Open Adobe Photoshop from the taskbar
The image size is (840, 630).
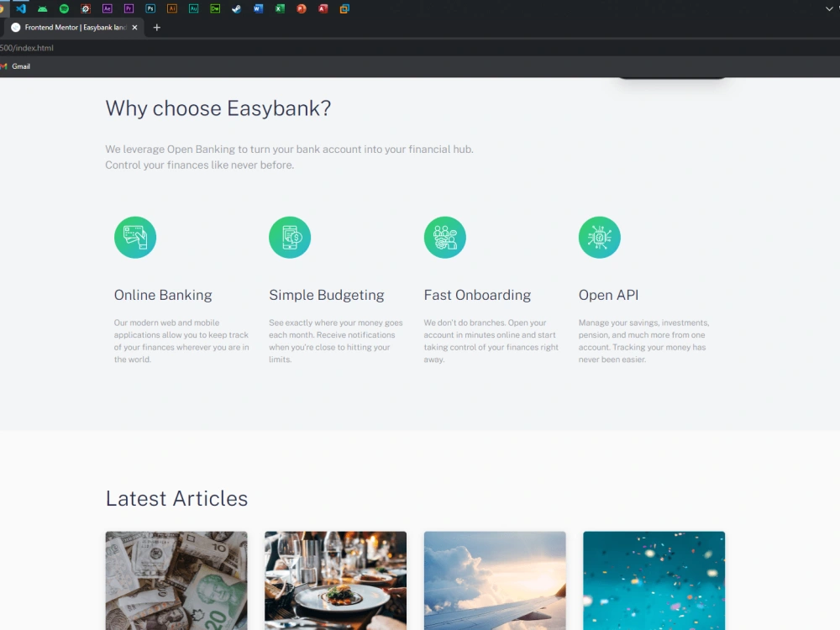(150, 8)
